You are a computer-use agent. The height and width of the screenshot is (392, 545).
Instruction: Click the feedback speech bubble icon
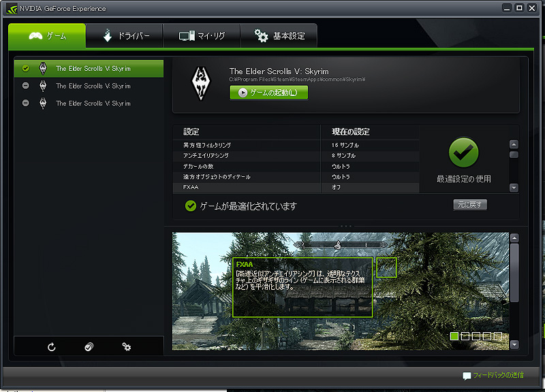click(x=467, y=376)
